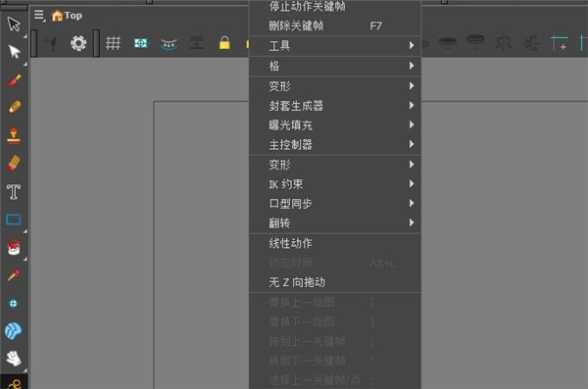Expand the 口型同步 submenu arrow
The image size is (588, 389).
point(412,203)
